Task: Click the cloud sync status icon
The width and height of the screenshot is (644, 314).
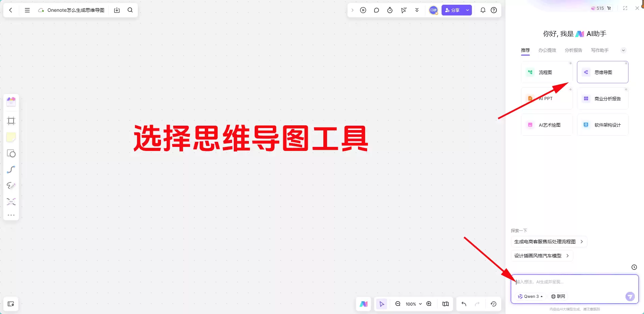Action: point(41,10)
